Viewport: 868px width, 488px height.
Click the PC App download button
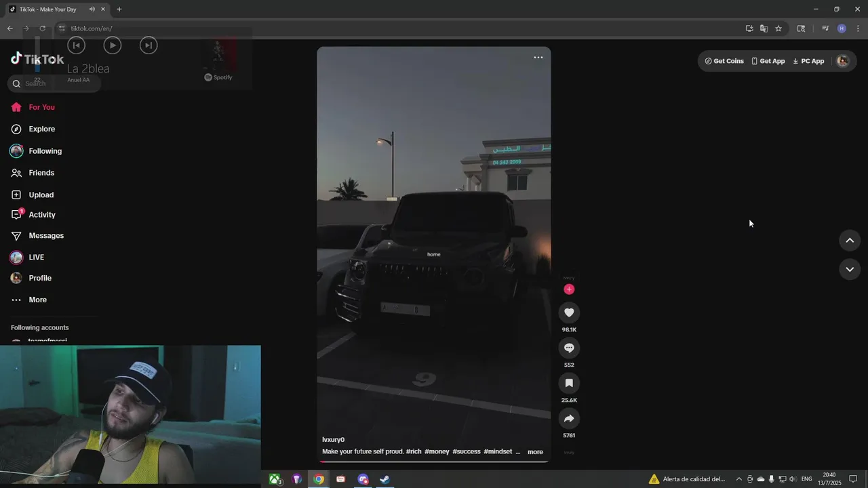(x=808, y=61)
